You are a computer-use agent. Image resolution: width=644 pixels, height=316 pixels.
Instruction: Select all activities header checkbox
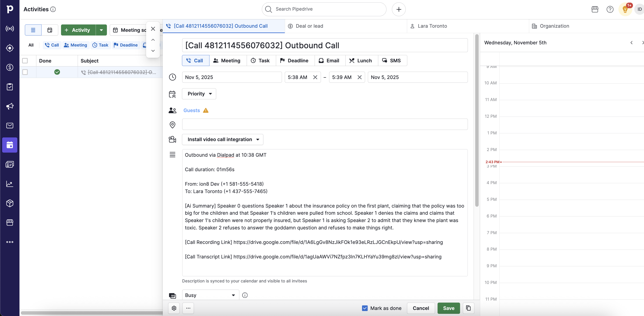[25, 61]
